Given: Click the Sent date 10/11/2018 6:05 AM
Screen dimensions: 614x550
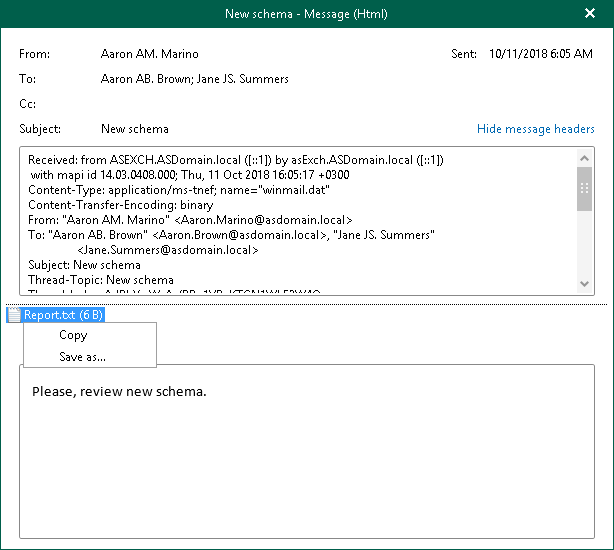Looking at the screenshot, I should [541, 54].
